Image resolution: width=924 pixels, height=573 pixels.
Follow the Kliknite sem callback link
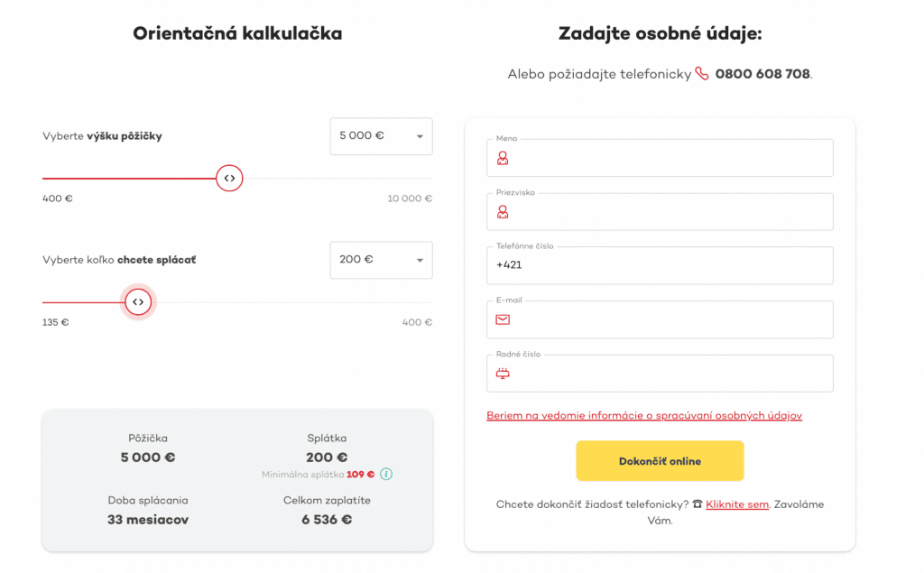pyautogui.click(x=736, y=504)
